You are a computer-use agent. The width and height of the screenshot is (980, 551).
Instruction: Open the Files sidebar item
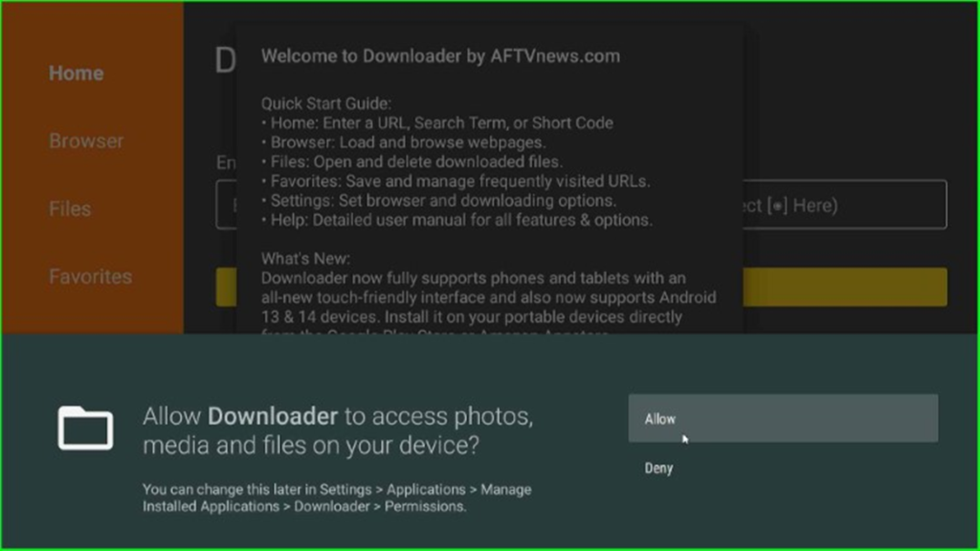(70, 209)
